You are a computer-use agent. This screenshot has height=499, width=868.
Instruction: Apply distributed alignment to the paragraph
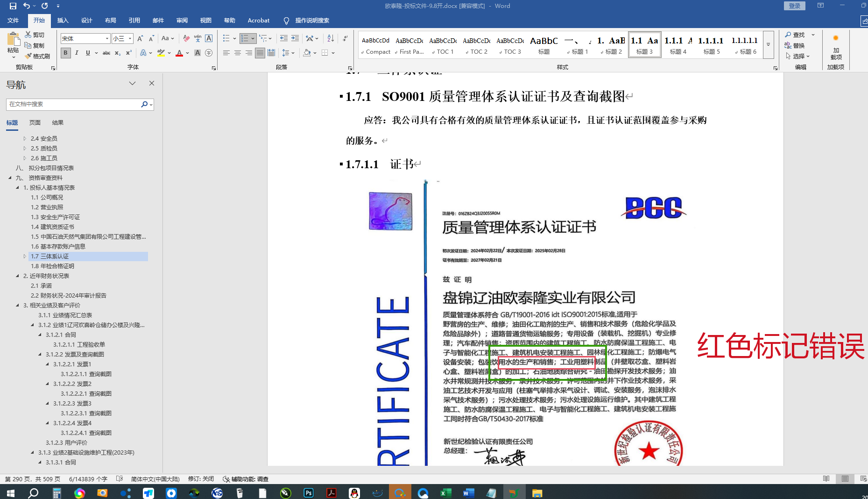(x=271, y=53)
